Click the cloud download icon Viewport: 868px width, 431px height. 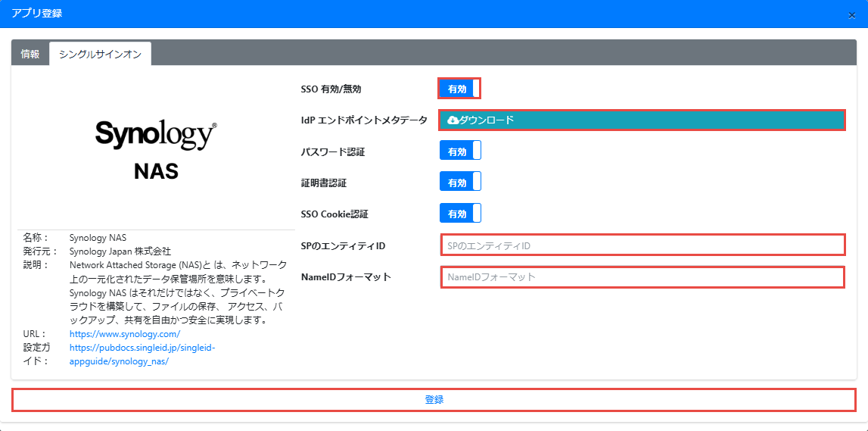click(x=453, y=120)
